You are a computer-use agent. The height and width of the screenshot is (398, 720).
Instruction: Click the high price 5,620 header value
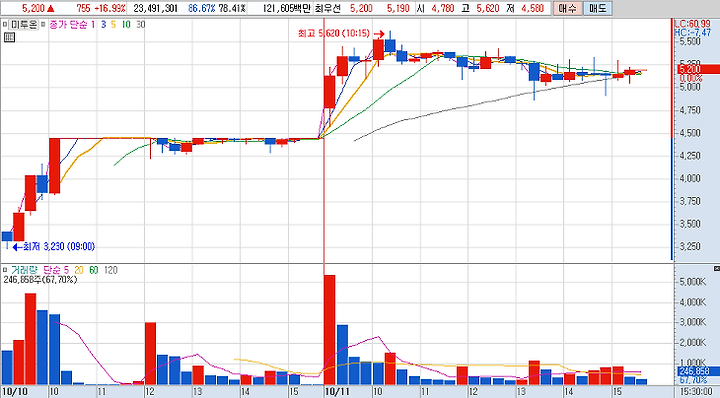tap(488, 8)
